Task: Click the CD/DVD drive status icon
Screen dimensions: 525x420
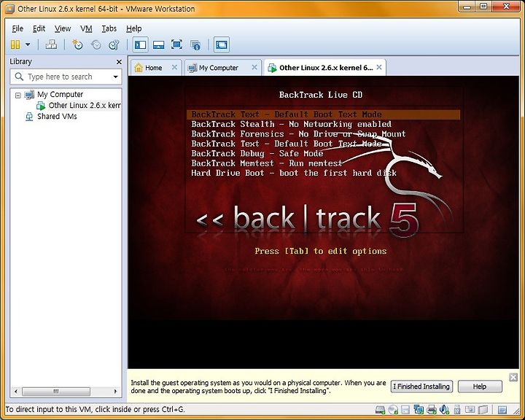Action: click(393, 409)
